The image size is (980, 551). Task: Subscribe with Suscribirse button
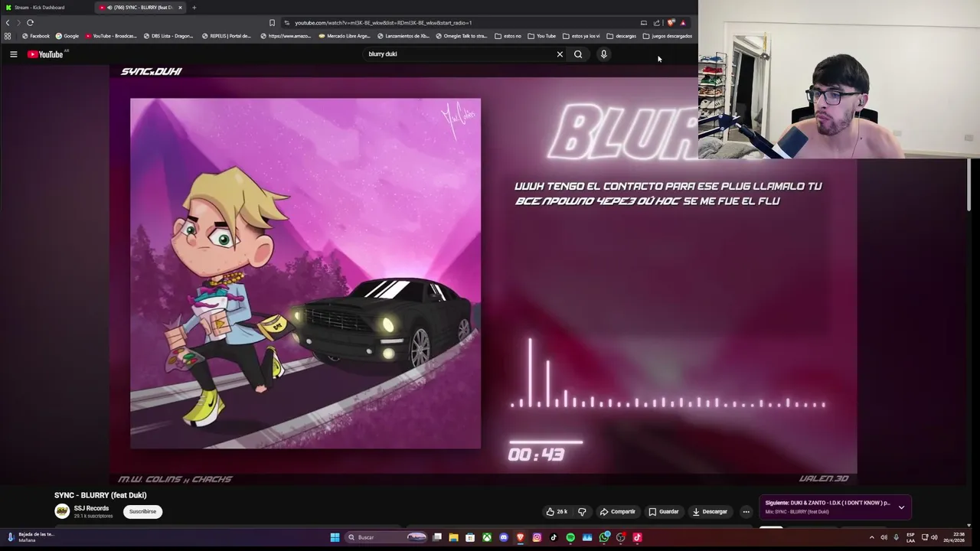coord(142,511)
